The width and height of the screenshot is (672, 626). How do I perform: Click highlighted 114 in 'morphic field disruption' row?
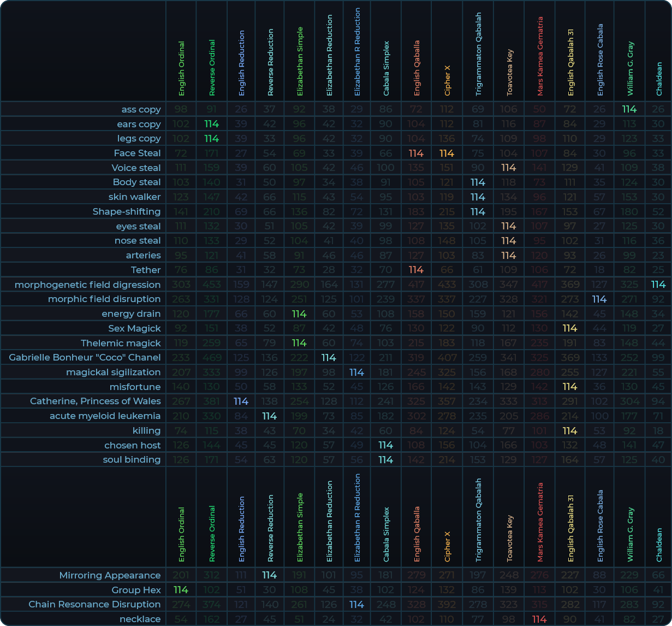click(x=599, y=299)
